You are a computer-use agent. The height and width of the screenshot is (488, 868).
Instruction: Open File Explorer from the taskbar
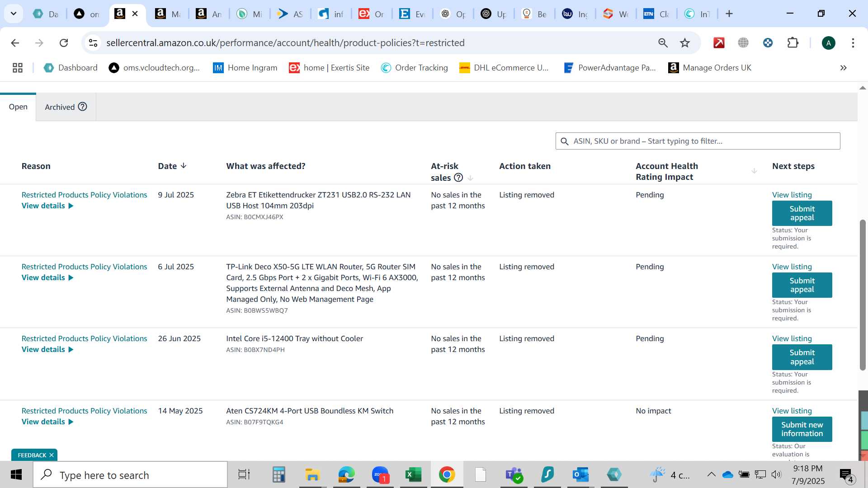coord(312,474)
